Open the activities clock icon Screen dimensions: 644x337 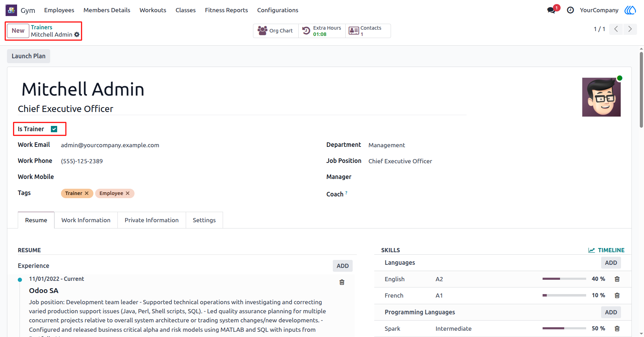point(570,10)
